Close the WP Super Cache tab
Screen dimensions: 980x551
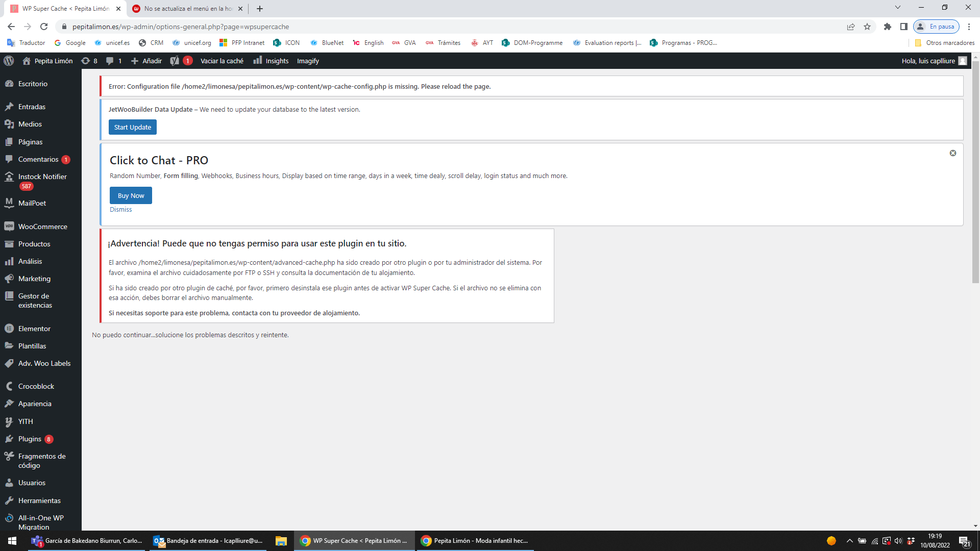[118, 9]
